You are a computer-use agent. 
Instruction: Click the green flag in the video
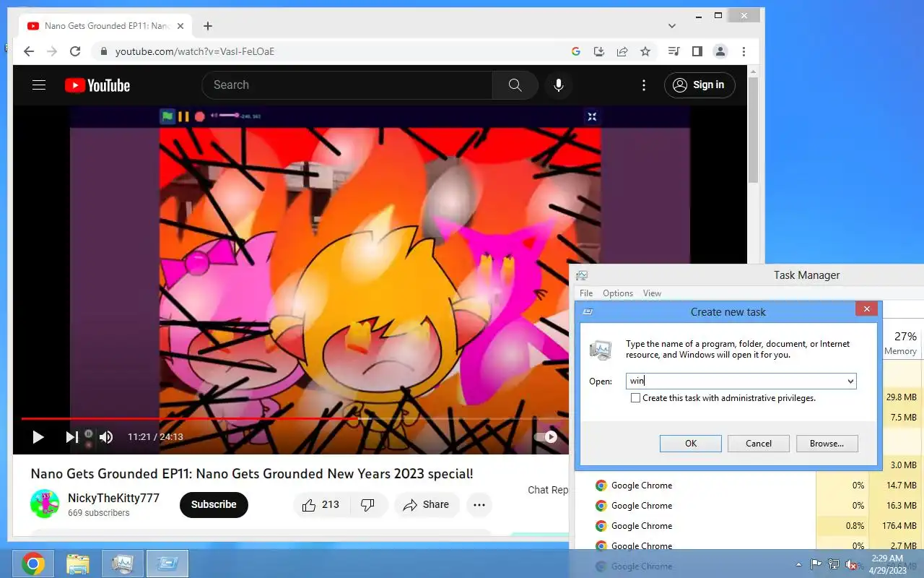[167, 116]
